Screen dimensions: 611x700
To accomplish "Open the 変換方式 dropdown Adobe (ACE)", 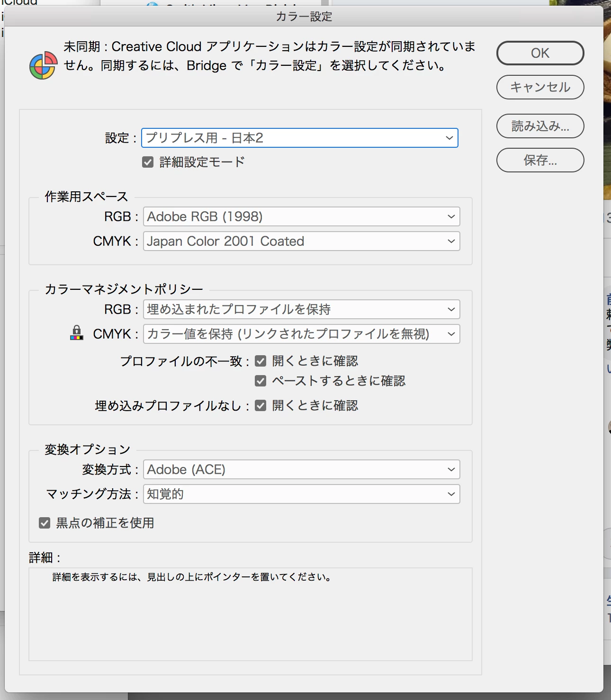I will pos(301,469).
